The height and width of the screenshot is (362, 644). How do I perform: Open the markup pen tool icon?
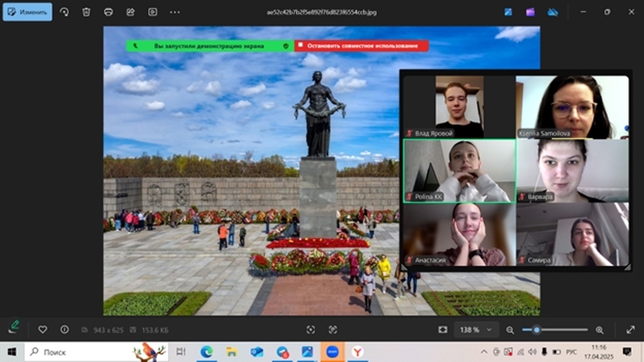[14, 326]
